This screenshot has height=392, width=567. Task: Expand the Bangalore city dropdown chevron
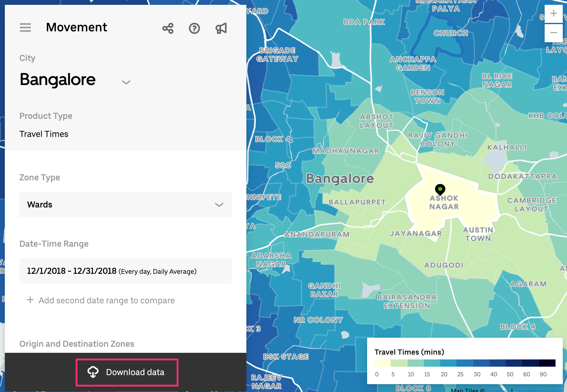[x=126, y=82]
